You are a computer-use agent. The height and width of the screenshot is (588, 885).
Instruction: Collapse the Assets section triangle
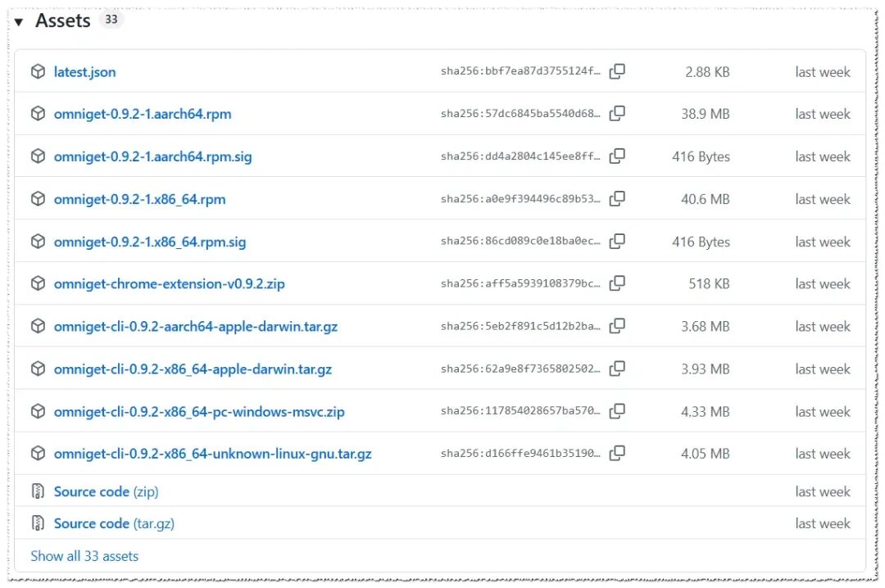point(19,22)
